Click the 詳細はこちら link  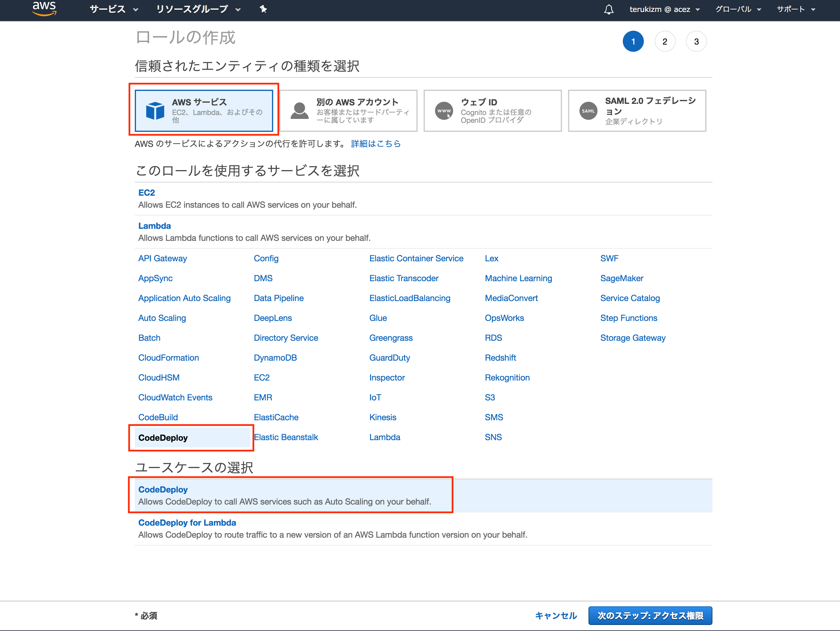click(x=378, y=144)
